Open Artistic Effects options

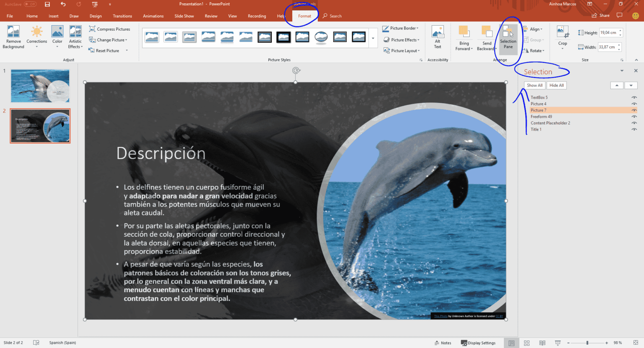(75, 32)
